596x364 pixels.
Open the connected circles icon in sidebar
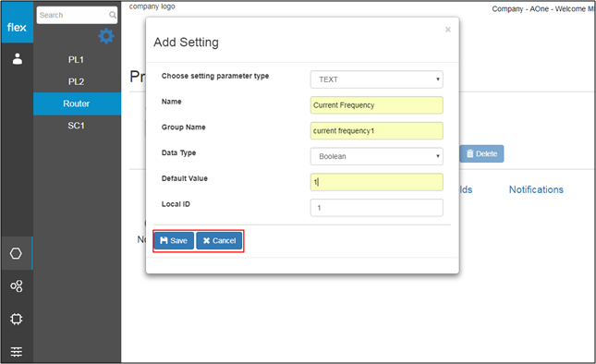(x=17, y=285)
